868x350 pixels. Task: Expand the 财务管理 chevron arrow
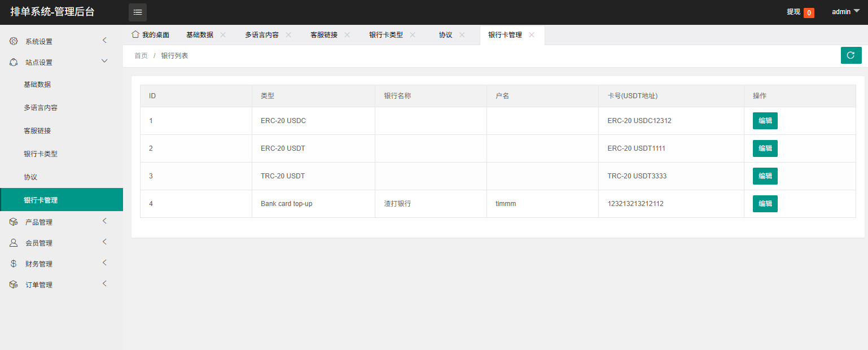(x=104, y=262)
